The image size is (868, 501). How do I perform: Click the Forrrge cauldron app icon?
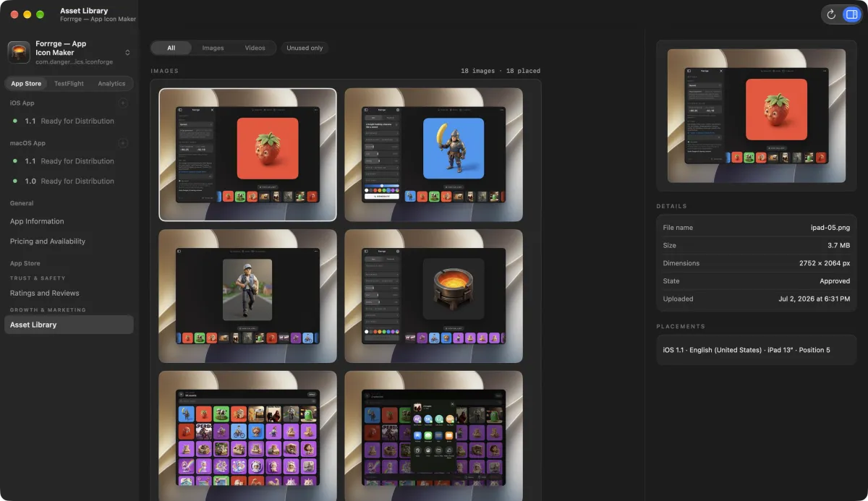pos(19,53)
